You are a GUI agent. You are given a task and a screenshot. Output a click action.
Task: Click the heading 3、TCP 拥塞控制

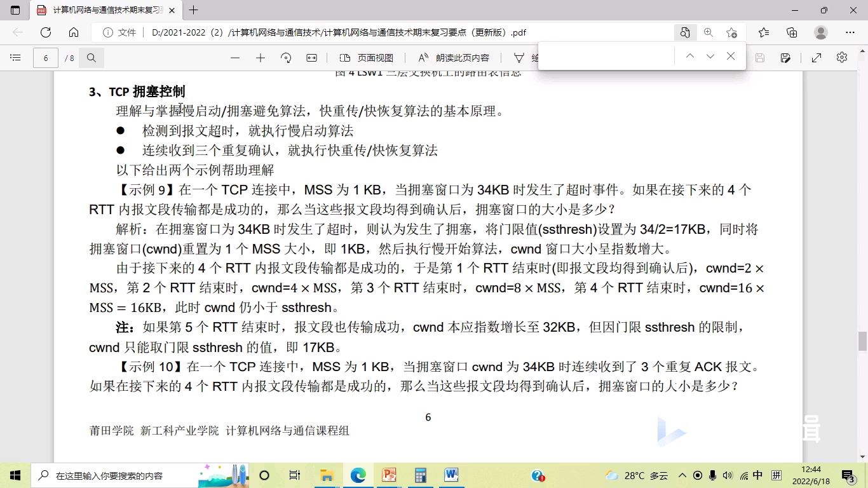137,91
